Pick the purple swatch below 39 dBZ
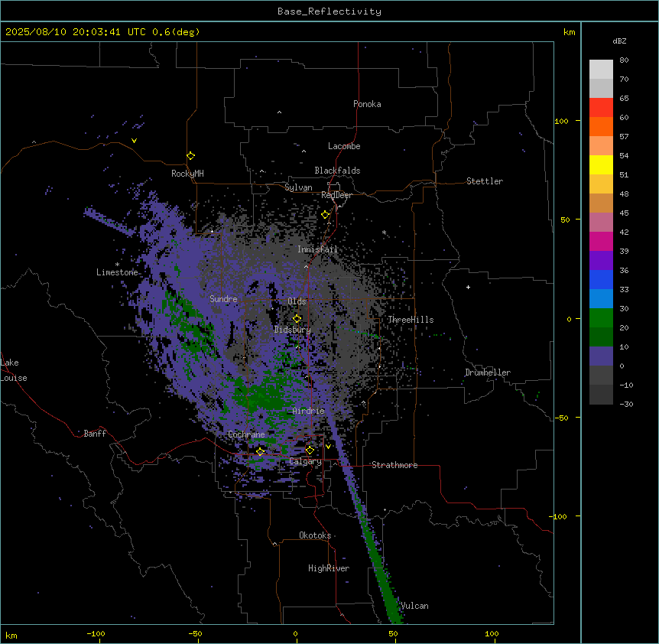The width and height of the screenshot is (659, 644). coord(601,260)
